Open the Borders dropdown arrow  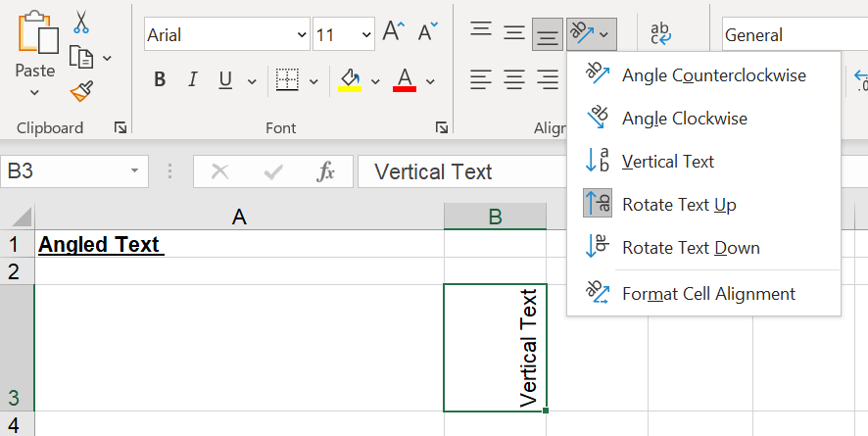click(x=313, y=81)
